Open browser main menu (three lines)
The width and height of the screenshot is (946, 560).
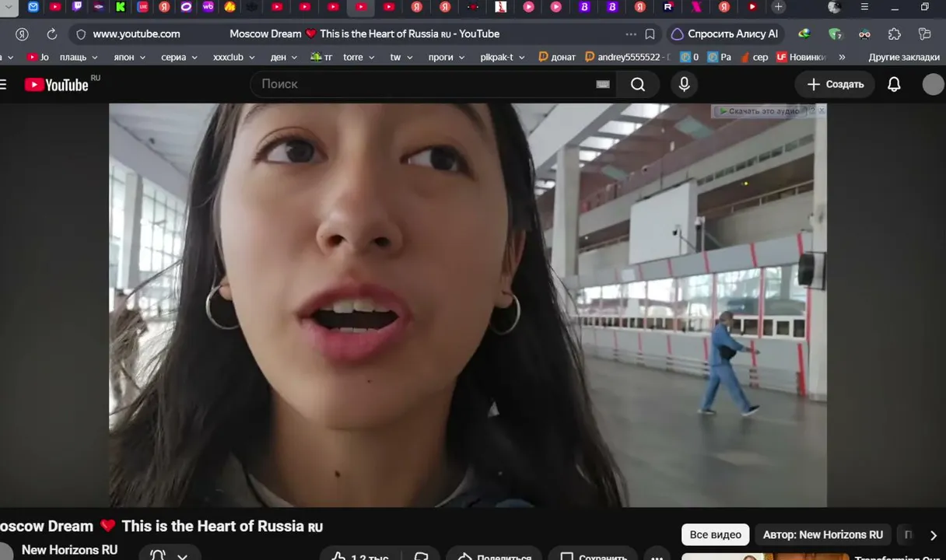pyautogui.click(x=864, y=7)
